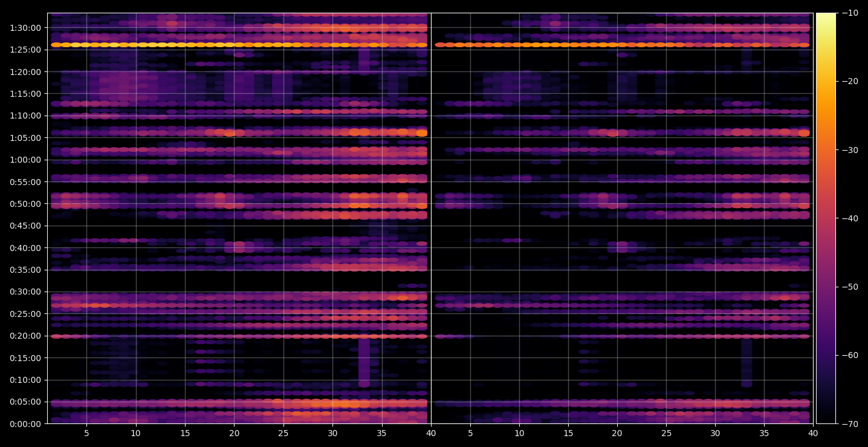
Task: Pick the −40 colorbar label
Action: [x=849, y=218]
